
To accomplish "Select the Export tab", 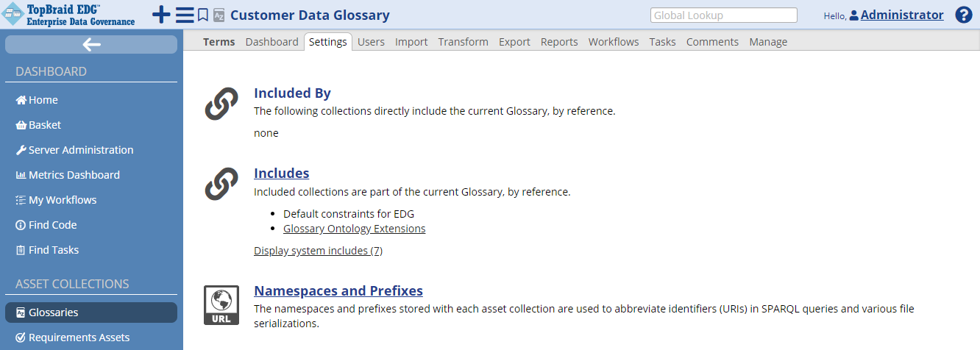I will (x=514, y=42).
